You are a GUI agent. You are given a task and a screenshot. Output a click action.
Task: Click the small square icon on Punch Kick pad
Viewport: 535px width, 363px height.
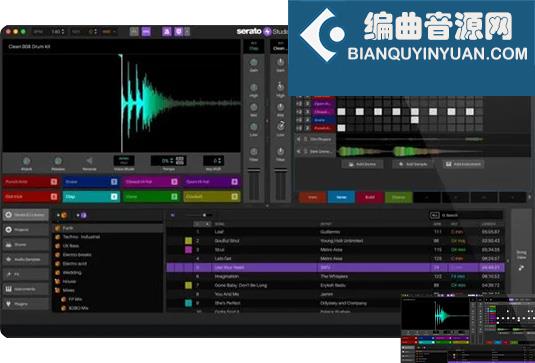[x=54, y=182]
